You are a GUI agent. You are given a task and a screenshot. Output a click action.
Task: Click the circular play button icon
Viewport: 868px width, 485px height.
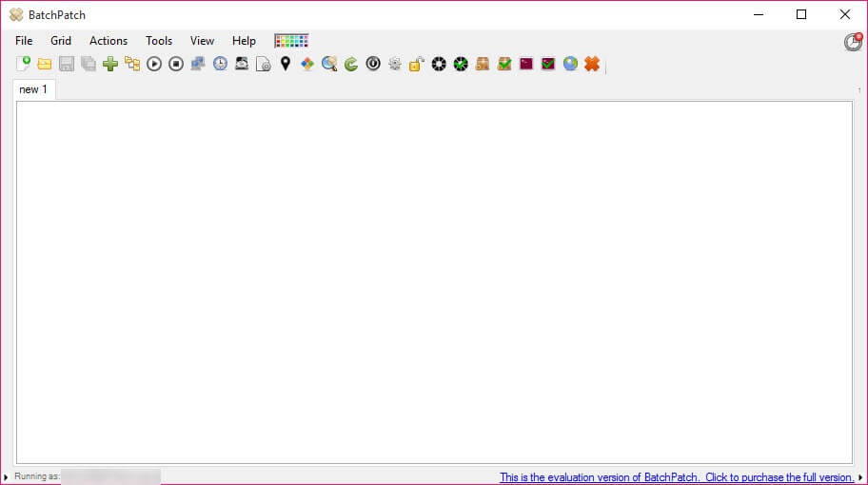click(154, 64)
